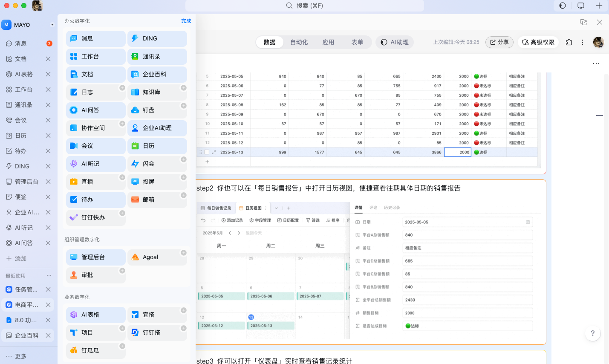
Task: Open 审批 tile
Action: (96, 275)
